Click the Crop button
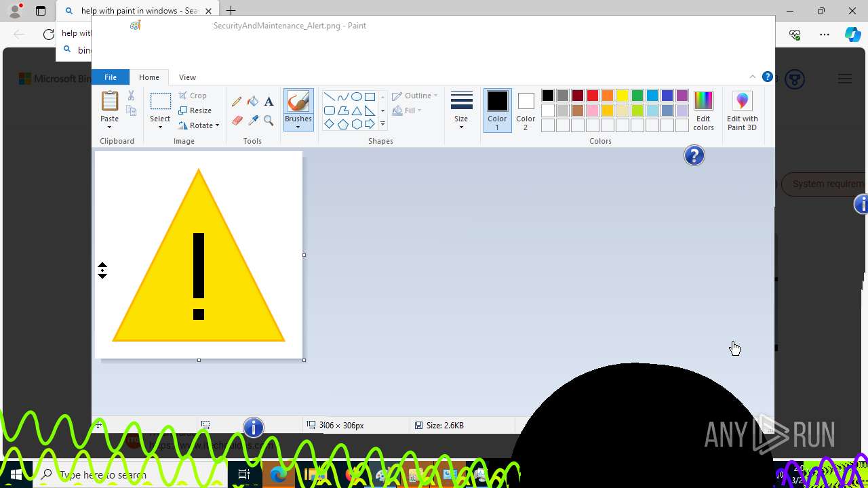 tap(193, 96)
